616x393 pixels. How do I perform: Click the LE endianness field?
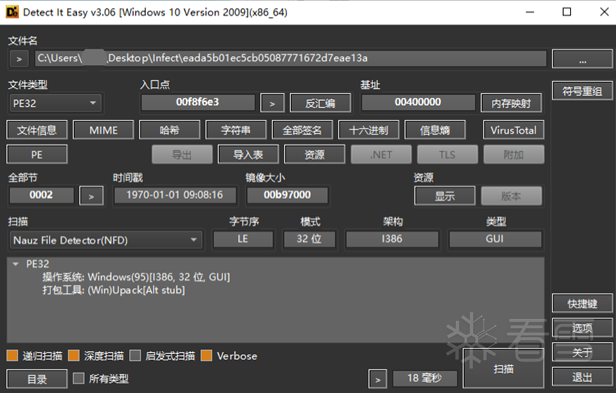[x=243, y=239]
